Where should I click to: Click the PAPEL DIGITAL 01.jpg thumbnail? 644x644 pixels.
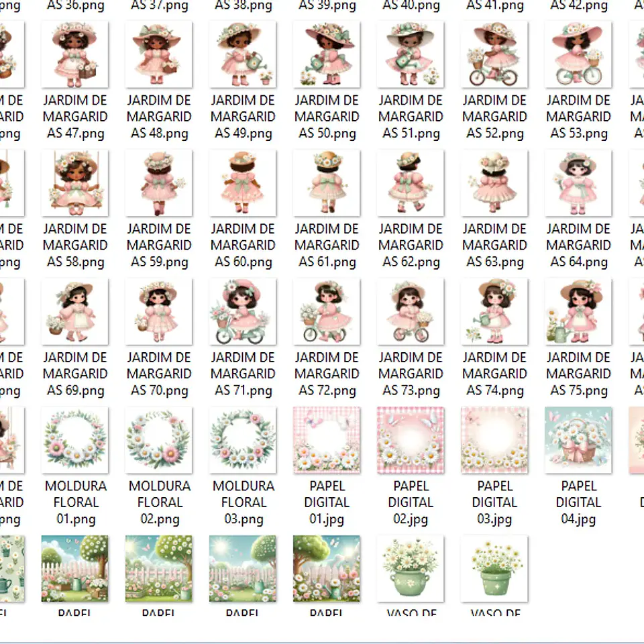(327, 440)
